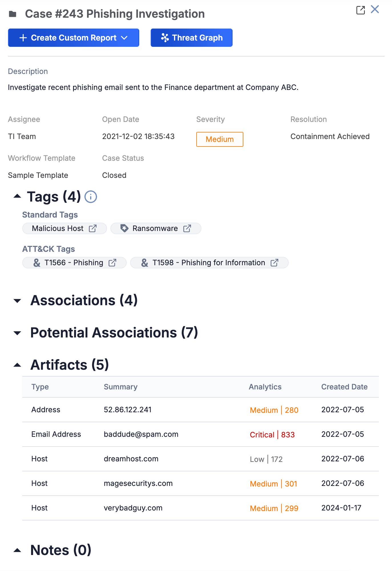Select artifact baddude@spam.com
This screenshot has height=571, width=392.
tap(141, 434)
